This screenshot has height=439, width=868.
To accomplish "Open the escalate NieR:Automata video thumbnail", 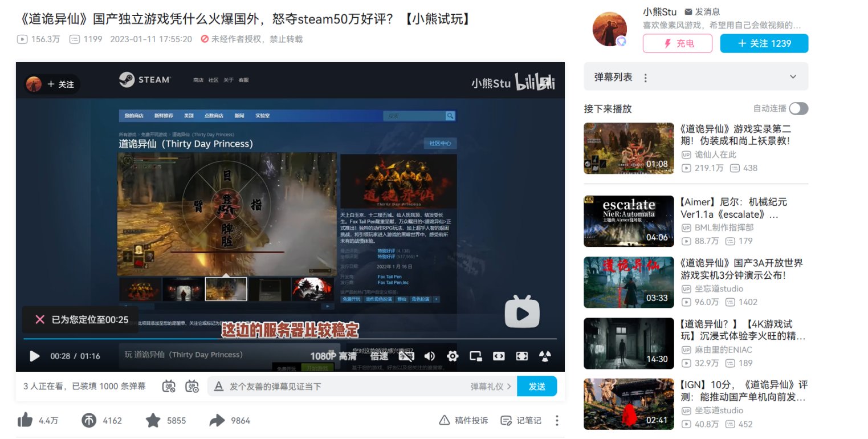I will [x=629, y=221].
